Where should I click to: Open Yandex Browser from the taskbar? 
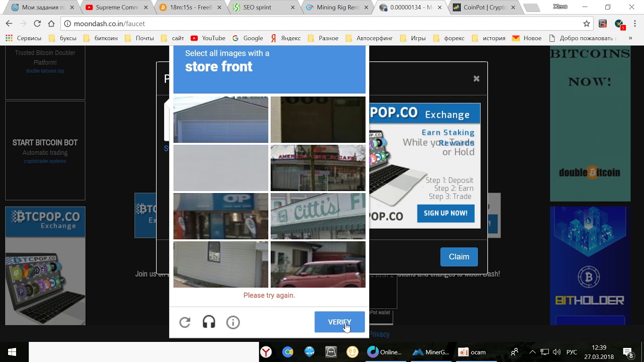(266, 352)
